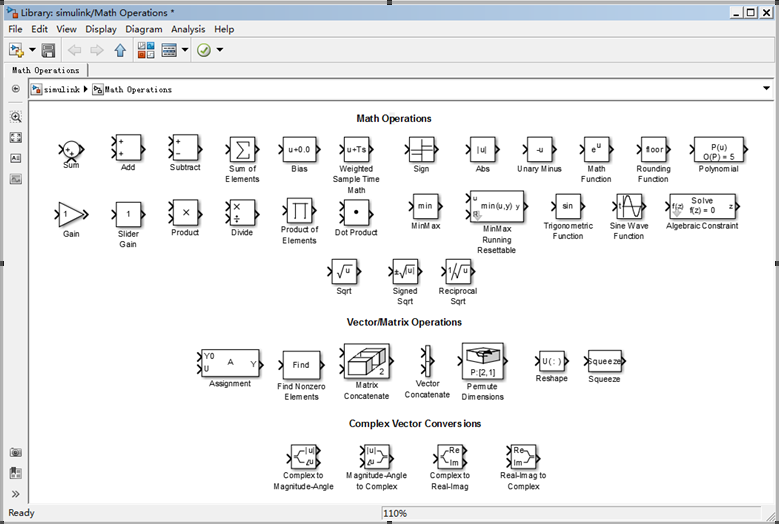
Task: Click the Fit to View palette icon
Action: point(15,138)
